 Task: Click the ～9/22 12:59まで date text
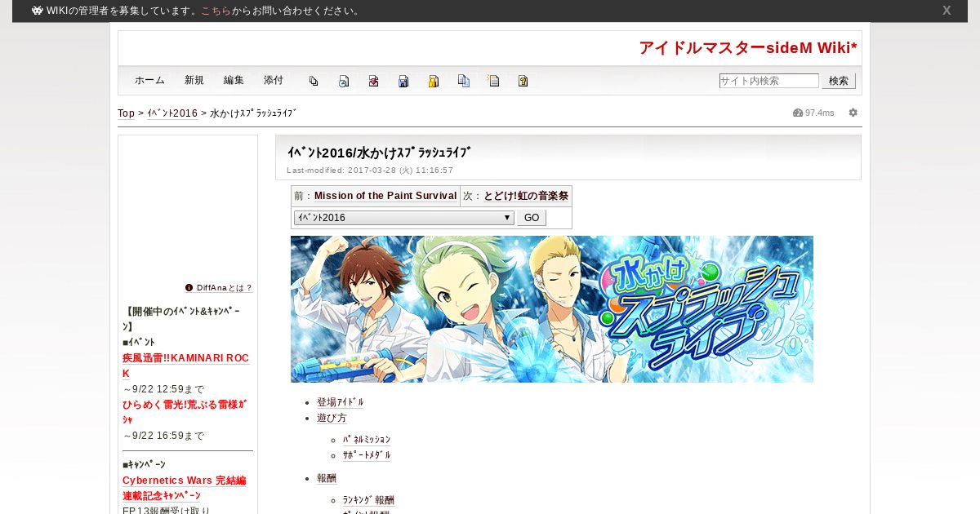(163, 389)
